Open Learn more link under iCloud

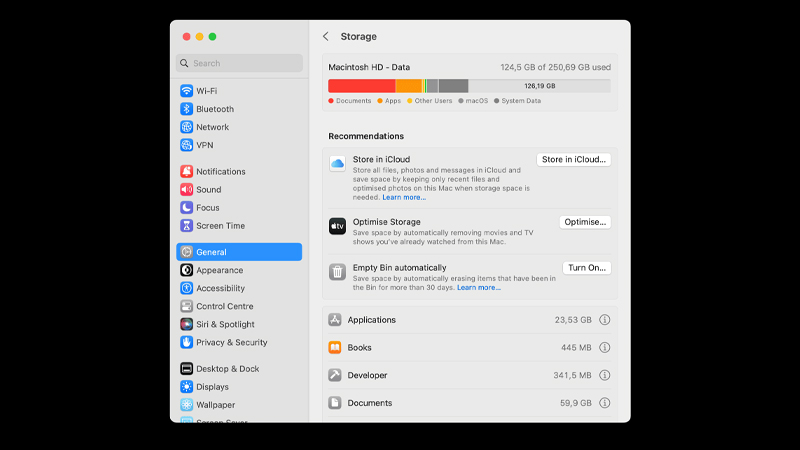404,197
